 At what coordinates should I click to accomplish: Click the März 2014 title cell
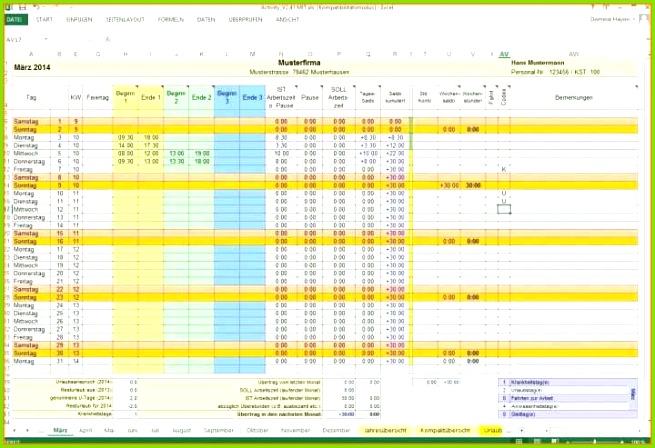[x=32, y=67]
